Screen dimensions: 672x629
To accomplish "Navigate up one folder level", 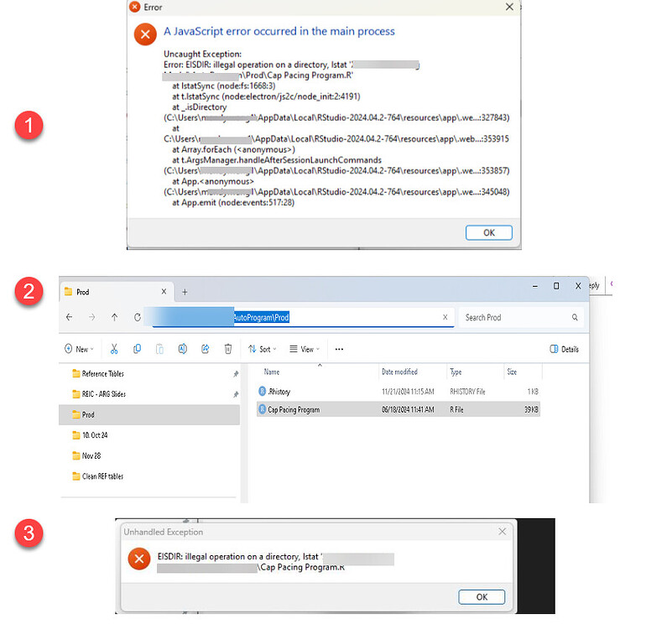I will pos(115,317).
